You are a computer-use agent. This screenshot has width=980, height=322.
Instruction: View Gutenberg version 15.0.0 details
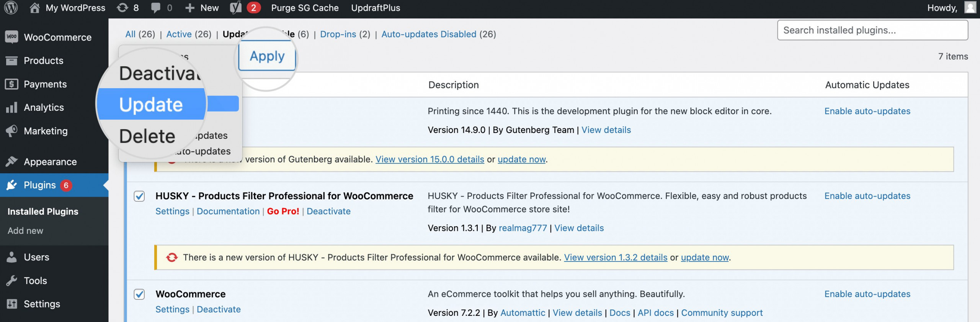[x=430, y=159]
